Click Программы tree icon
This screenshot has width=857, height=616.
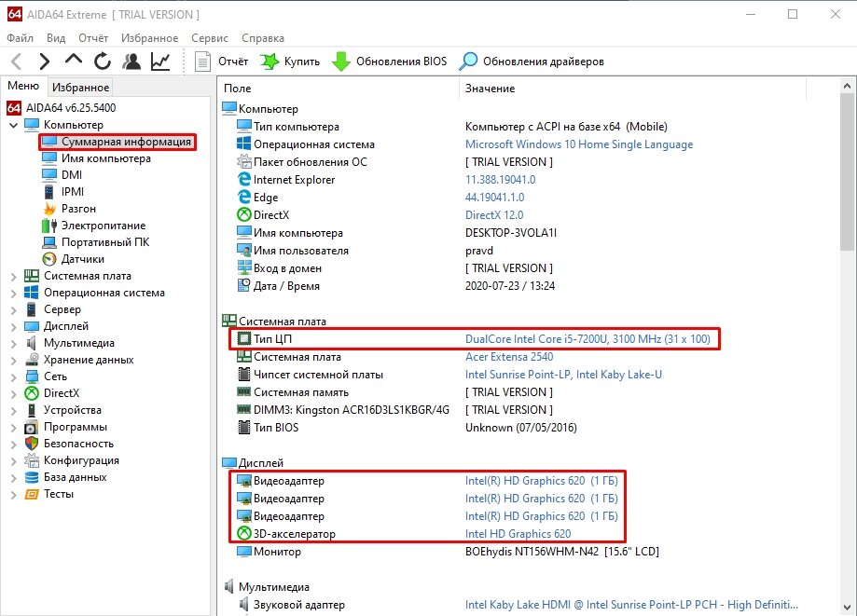tap(32, 427)
